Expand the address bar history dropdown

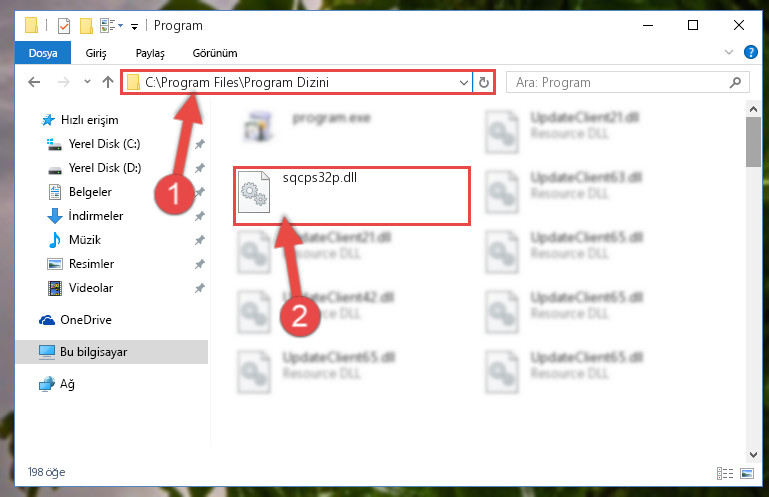[x=463, y=82]
